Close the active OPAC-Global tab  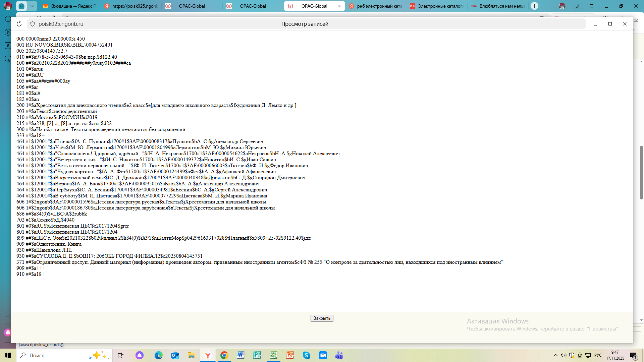(x=339, y=6)
